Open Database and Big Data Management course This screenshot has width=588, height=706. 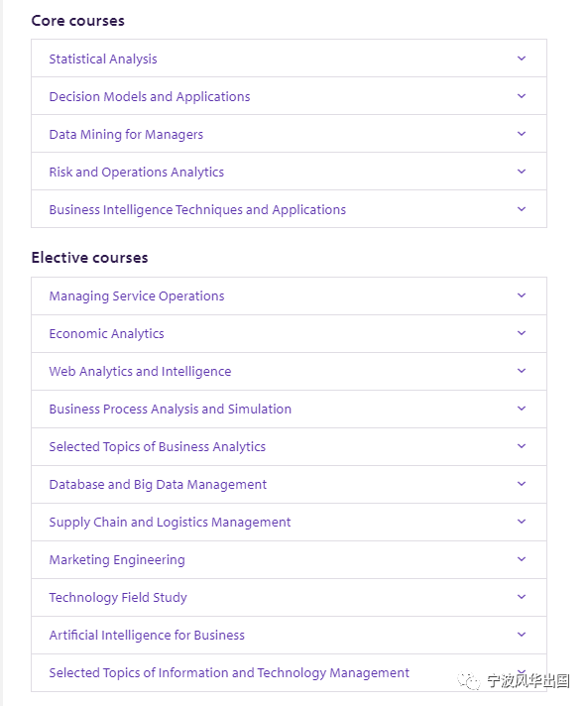(x=158, y=485)
